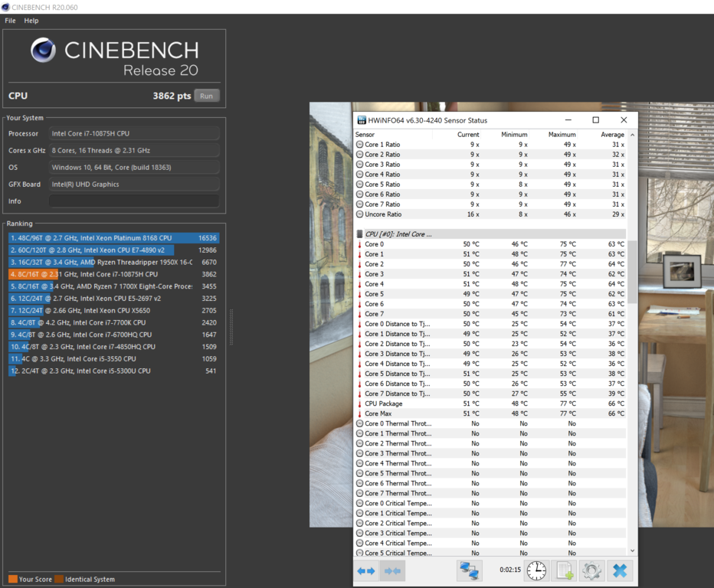Select ranking entry Intel Core i7-6700HQ CPU

pos(114,335)
